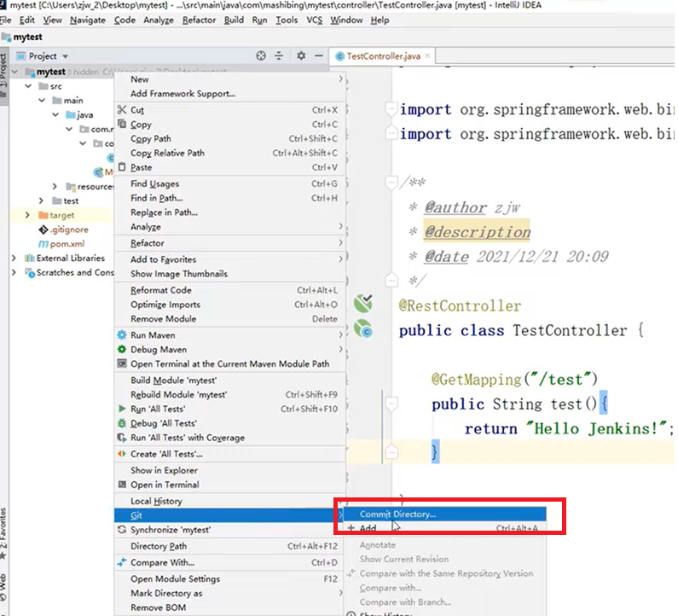Image resolution: width=678 pixels, height=616 pixels.
Task: Click the Scratches and Consoles icon
Action: pyautogui.click(x=30, y=273)
